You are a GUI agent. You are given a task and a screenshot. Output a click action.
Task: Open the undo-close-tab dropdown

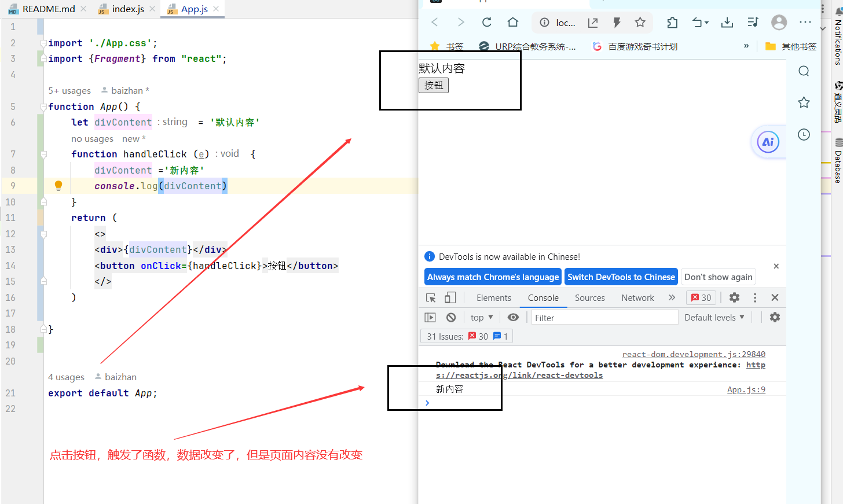701,23
